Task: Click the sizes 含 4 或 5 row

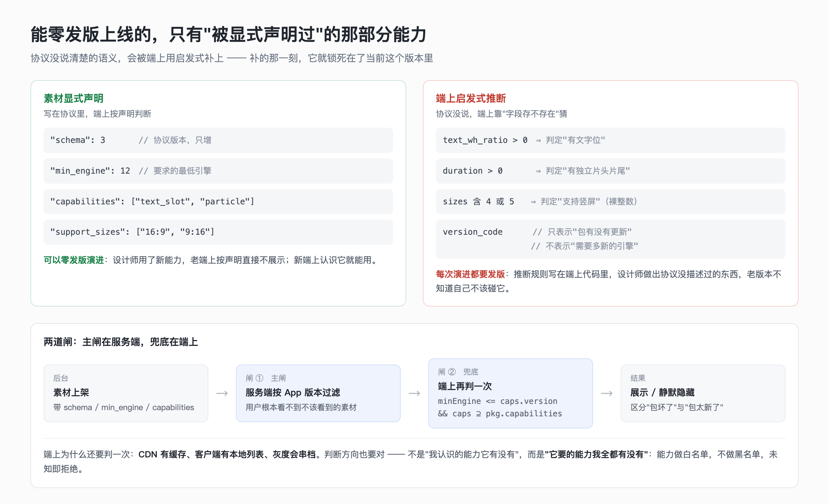Action: tap(610, 202)
